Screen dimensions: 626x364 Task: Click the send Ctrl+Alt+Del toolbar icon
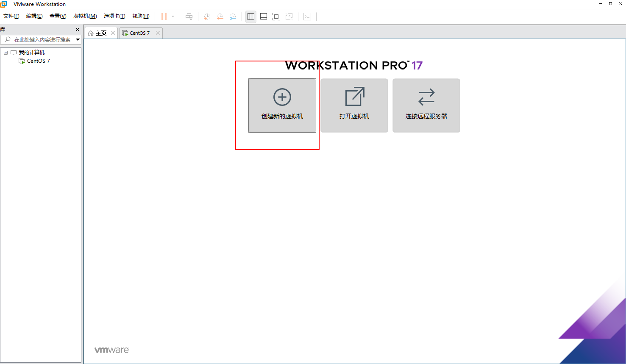189,17
